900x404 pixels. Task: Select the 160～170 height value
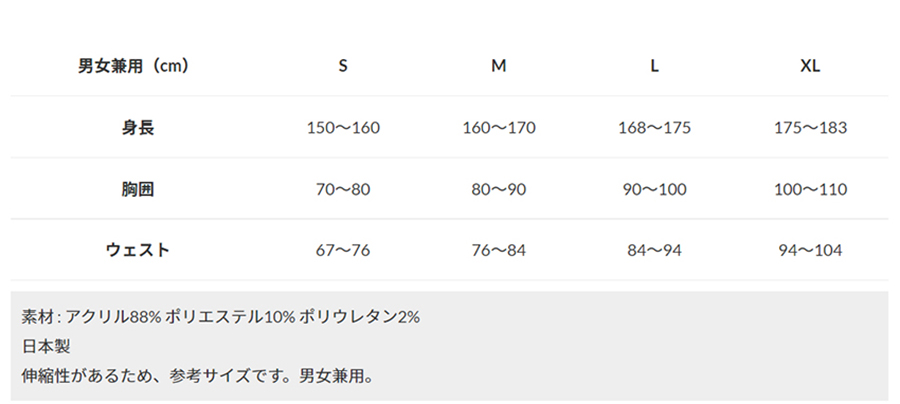(x=499, y=127)
